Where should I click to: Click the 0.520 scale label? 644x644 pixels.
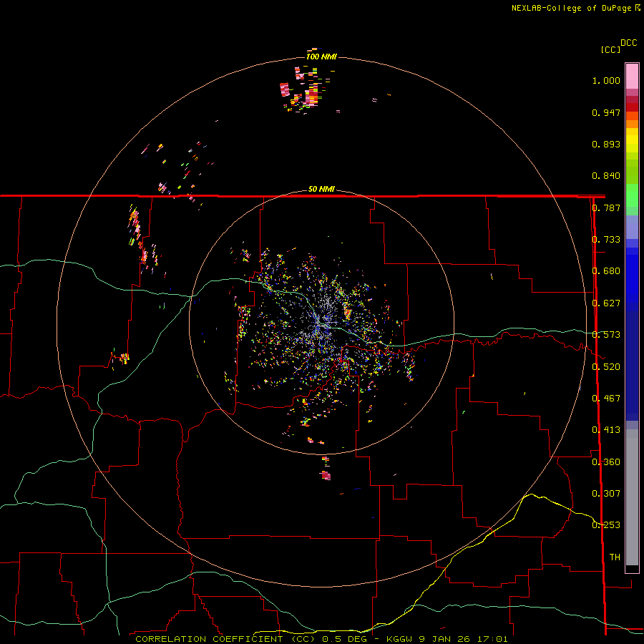click(606, 367)
